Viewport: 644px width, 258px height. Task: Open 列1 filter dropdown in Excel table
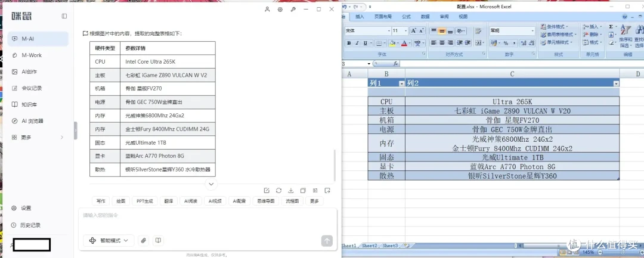pyautogui.click(x=401, y=83)
